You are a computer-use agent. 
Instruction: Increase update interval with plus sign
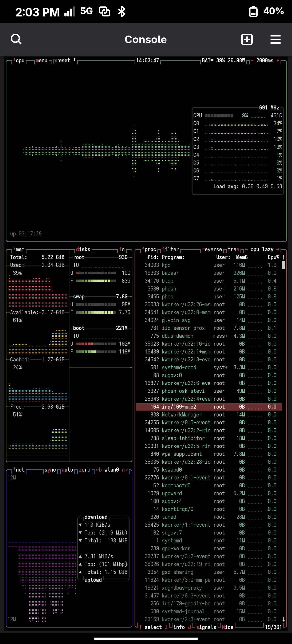277,61
